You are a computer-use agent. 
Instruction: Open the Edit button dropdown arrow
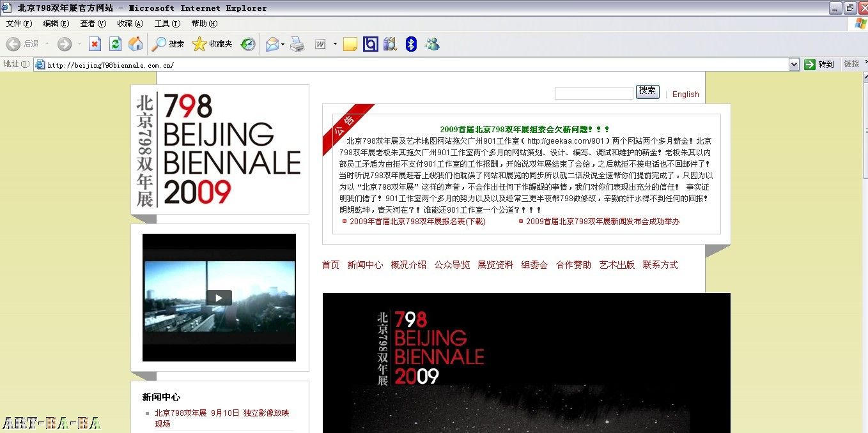click(335, 44)
